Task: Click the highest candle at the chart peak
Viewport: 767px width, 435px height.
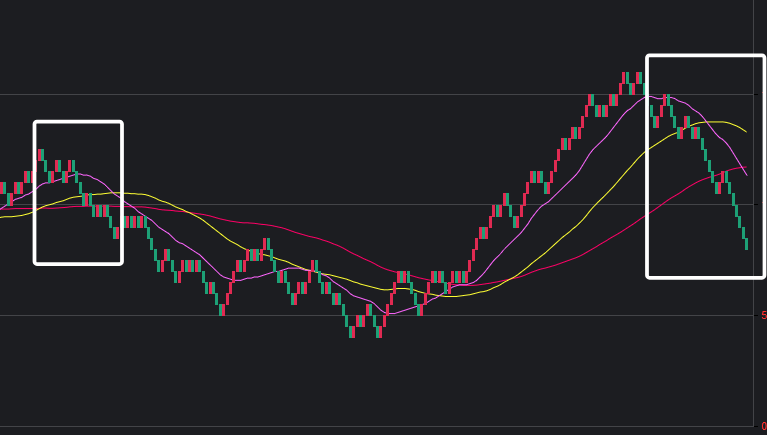Action: click(x=624, y=78)
